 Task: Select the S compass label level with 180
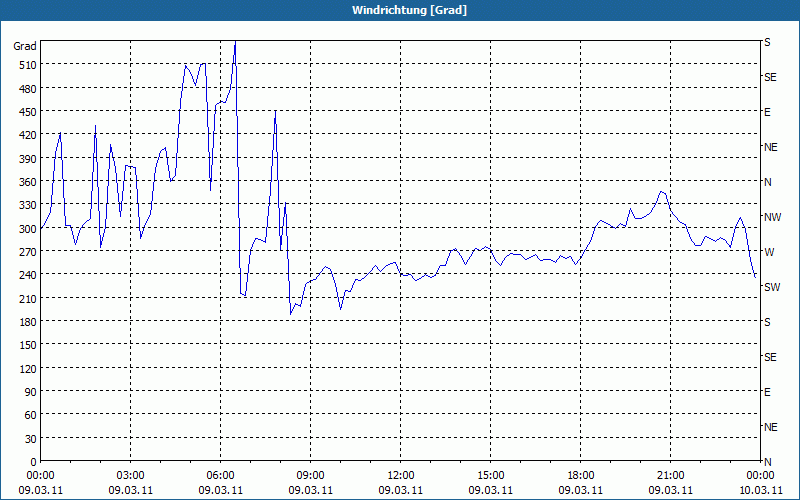767,322
